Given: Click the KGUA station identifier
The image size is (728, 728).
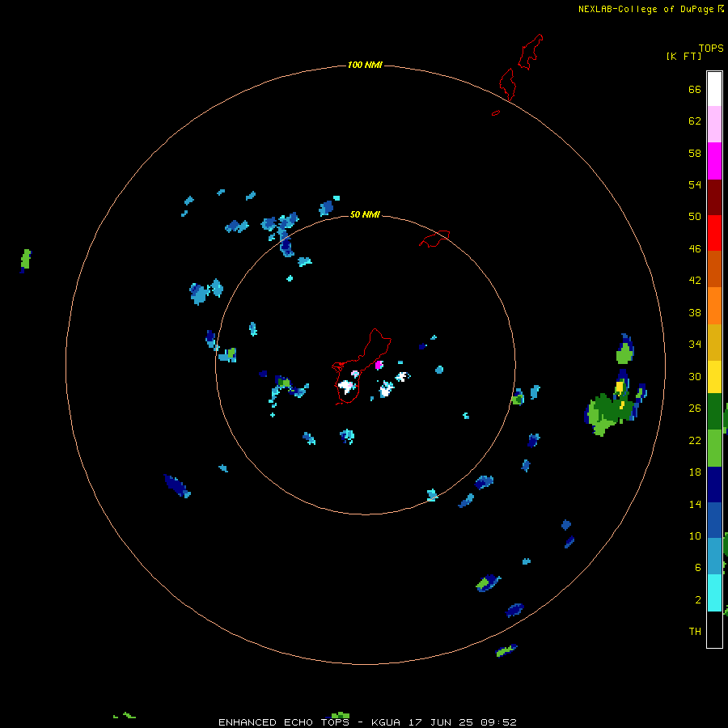Looking at the screenshot, I should (x=387, y=722).
